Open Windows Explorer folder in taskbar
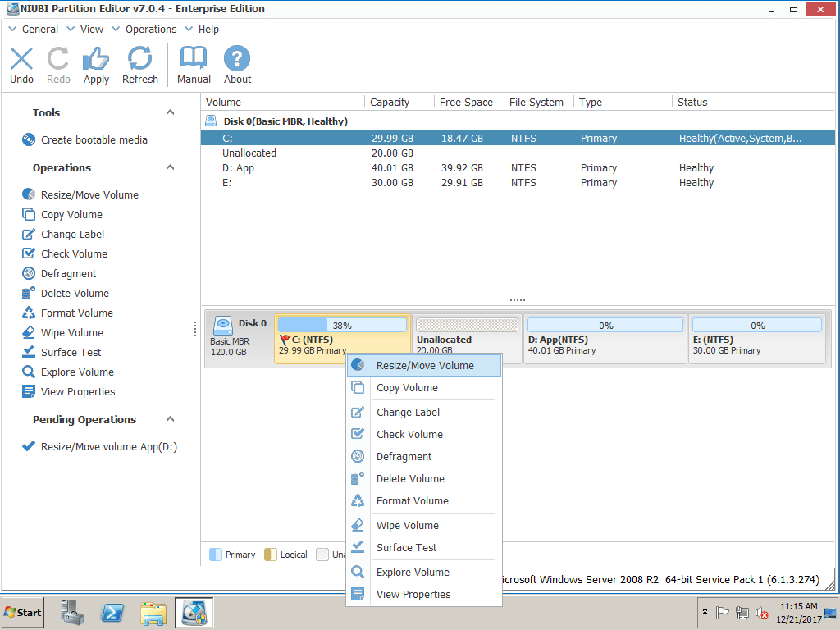This screenshot has height=630, width=840. [x=153, y=613]
